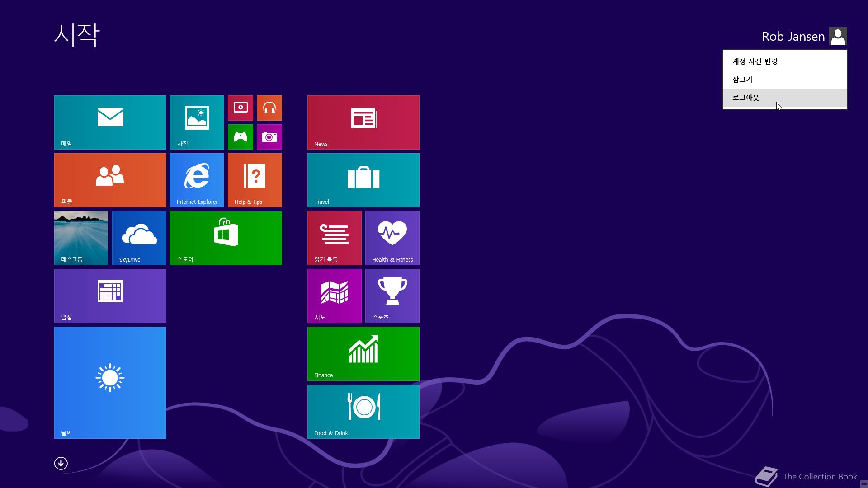This screenshot has height=488, width=868.
Task: Open the Sports tile (스포츠)
Action: point(392,296)
